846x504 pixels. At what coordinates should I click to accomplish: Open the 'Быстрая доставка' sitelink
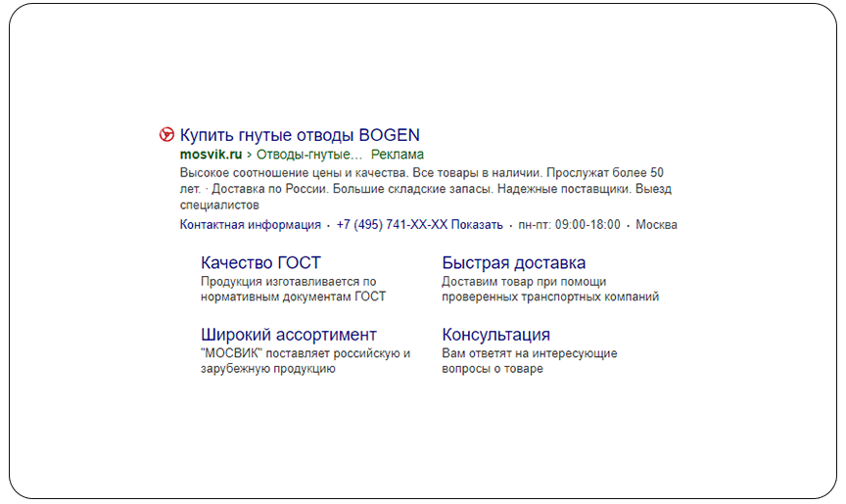[514, 263]
